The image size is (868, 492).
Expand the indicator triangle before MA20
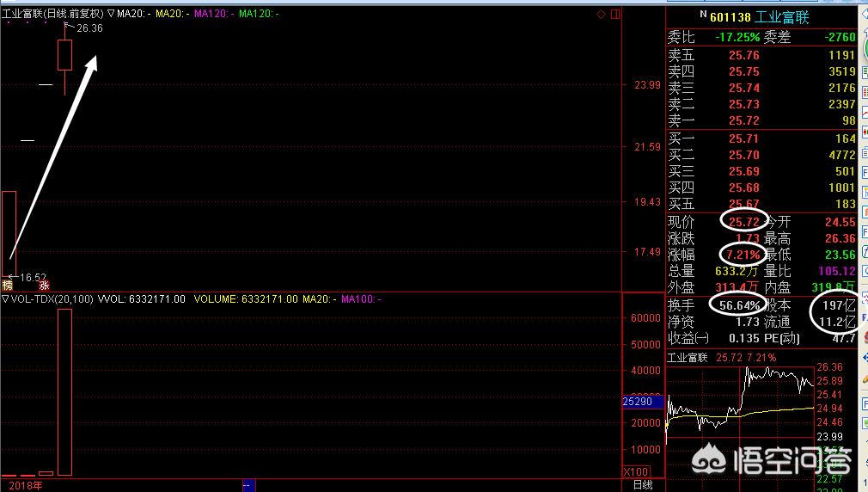coord(111,13)
